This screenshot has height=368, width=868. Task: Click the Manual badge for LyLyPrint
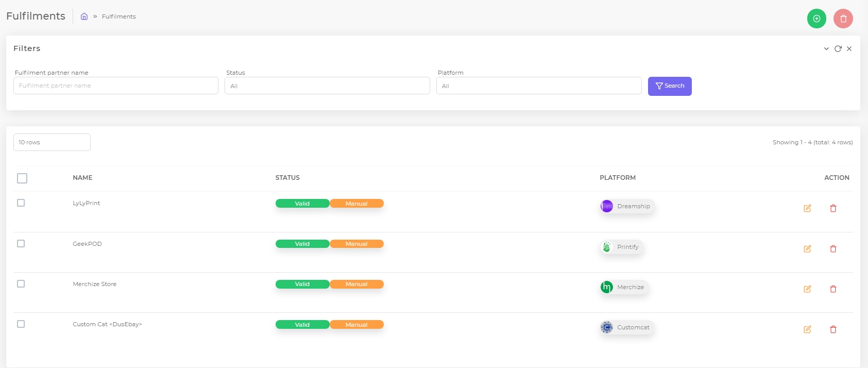tap(356, 204)
